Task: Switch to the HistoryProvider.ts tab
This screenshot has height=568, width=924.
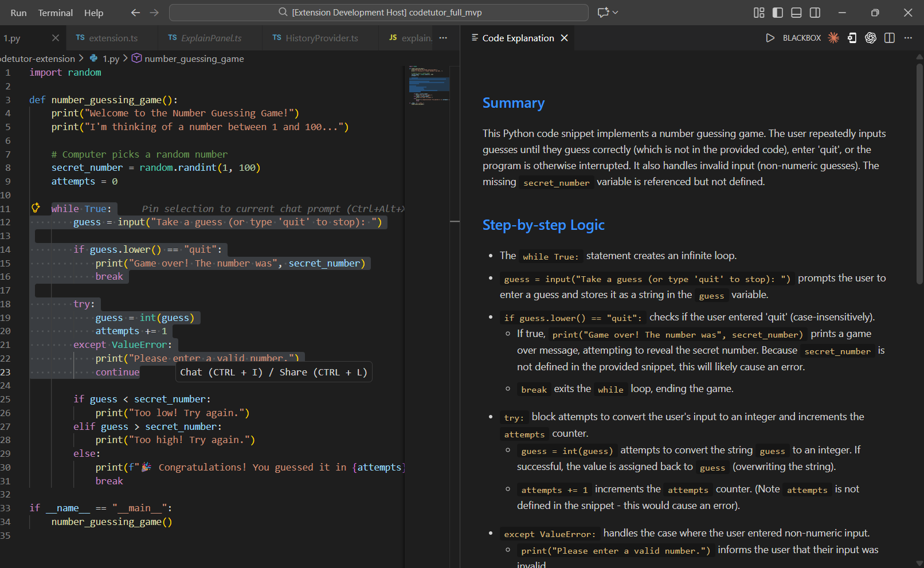Action: 320,38
